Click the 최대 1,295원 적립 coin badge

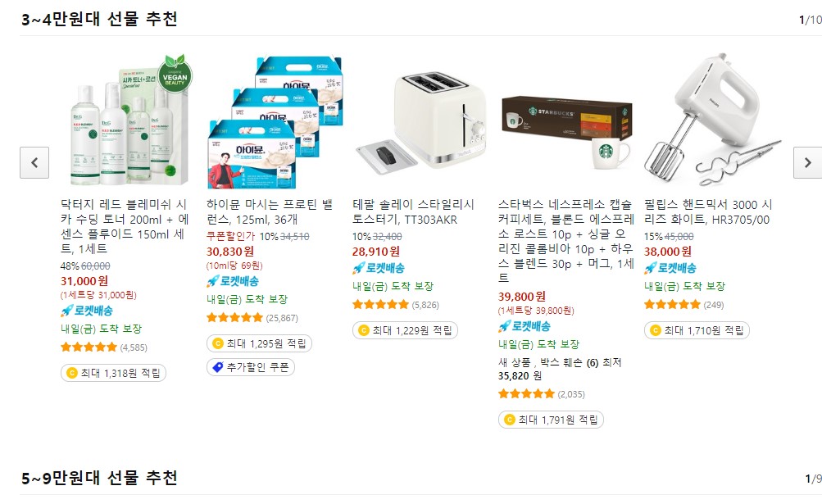point(259,343)
